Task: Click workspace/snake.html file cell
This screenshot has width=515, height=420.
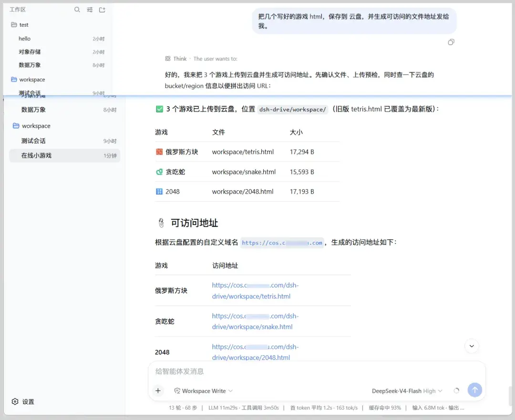Action: [244, 172]
